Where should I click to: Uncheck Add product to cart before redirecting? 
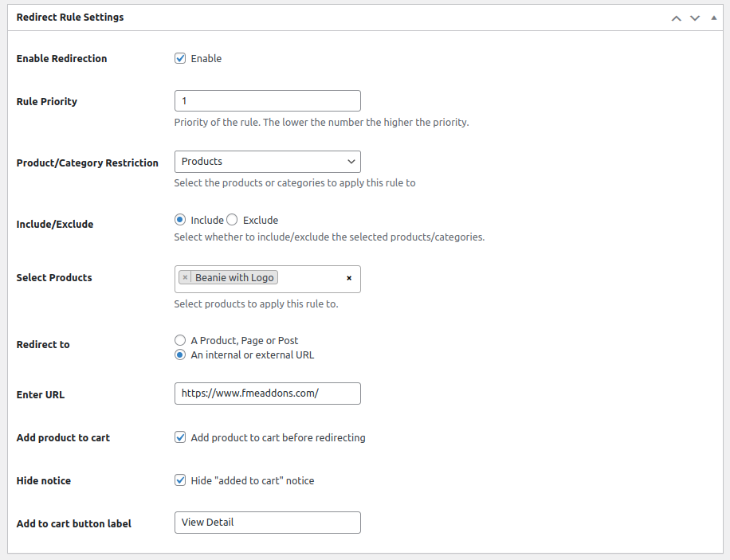180,437
